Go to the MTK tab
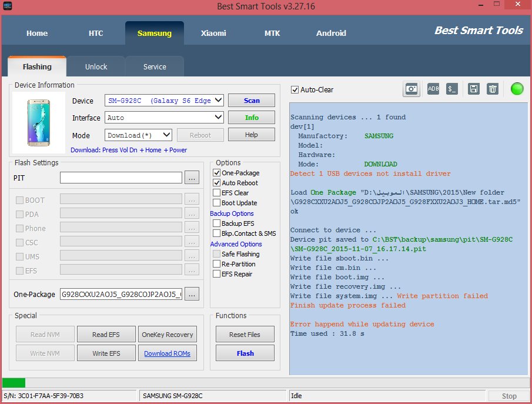 point(272,34)
